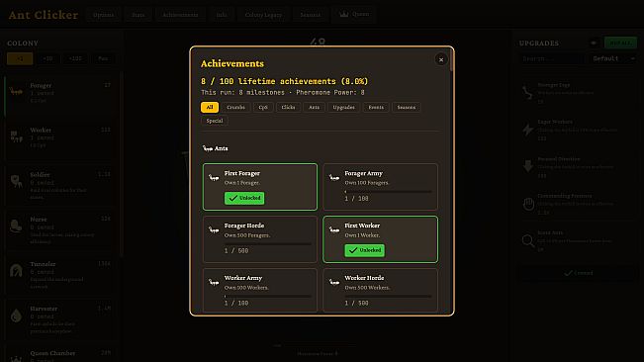
Task: Click the ant icon on Forager Horde card
Action: pyautogui.click(x=214, y=229)
